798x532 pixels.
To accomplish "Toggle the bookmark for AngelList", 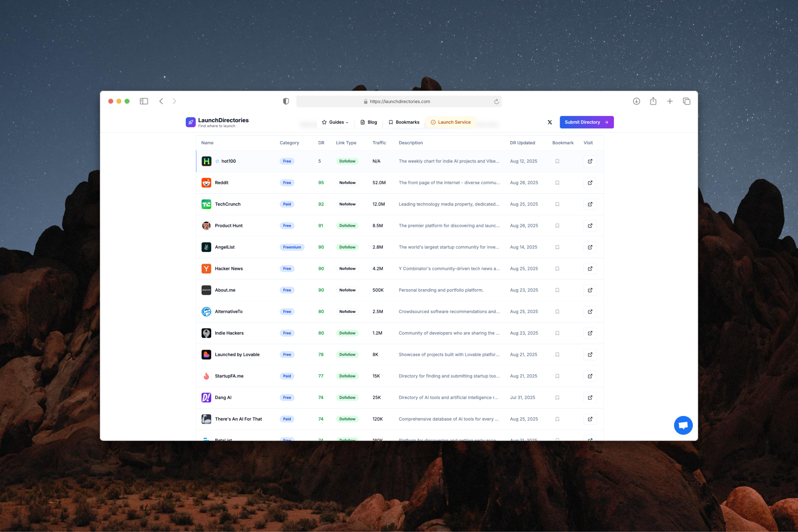I will click(557, 247).
